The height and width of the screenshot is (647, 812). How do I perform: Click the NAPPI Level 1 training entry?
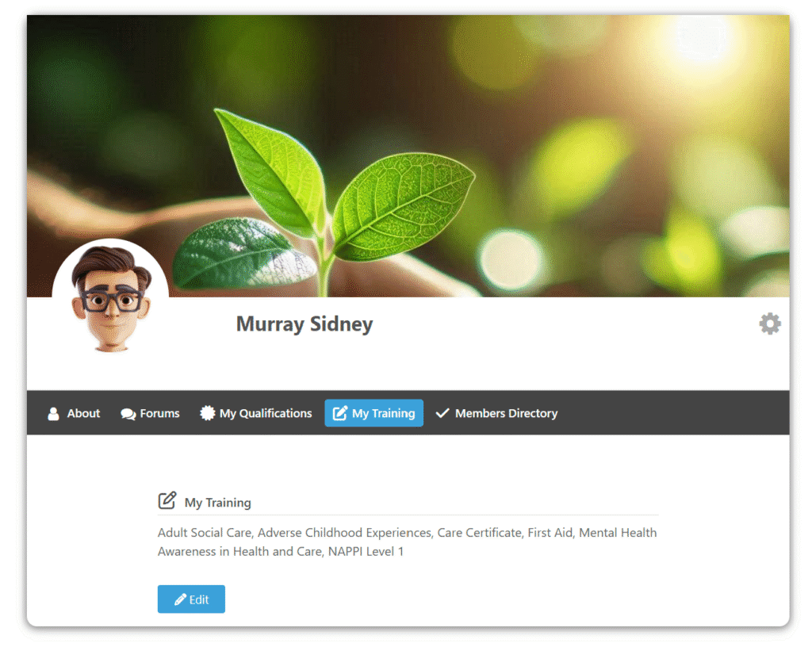point(366,552)
